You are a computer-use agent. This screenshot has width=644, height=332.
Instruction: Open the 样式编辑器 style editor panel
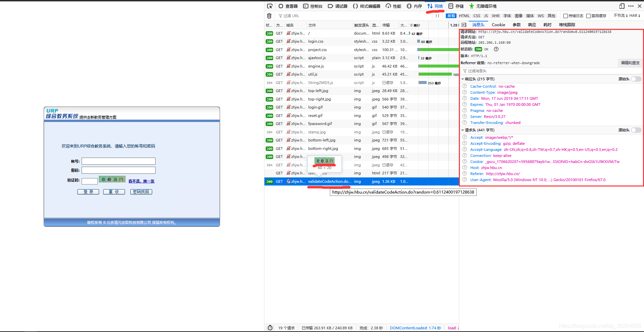(x=367, y=6)
